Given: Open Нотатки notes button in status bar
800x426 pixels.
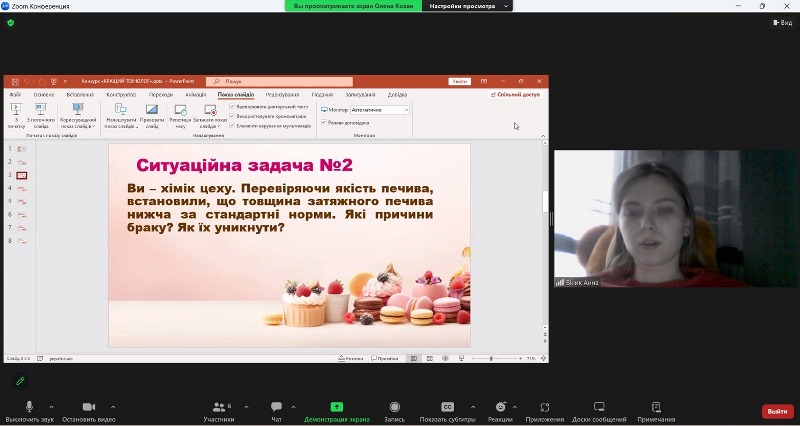Looking at the screenshot, I should 351,359.
